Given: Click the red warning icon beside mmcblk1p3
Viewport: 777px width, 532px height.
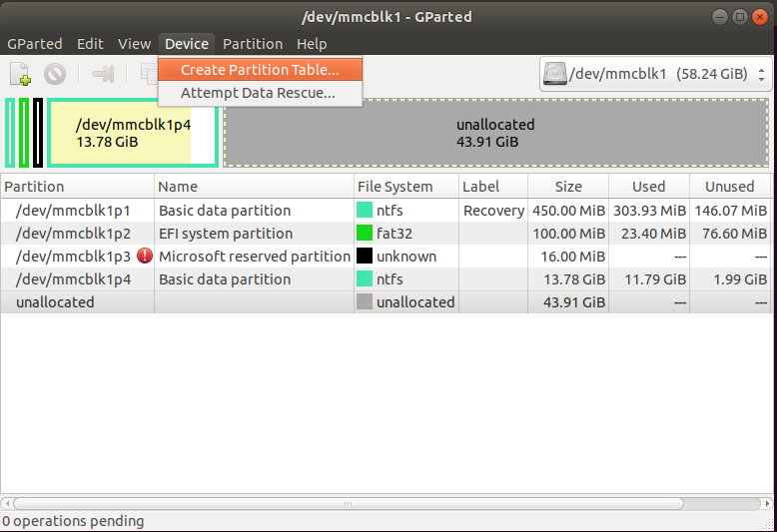Looking at the screenshot, I should (145, 257).
